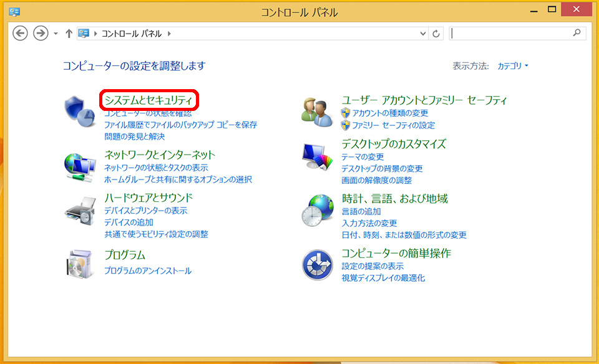Open テーマの変更

[x=363, y=157]
